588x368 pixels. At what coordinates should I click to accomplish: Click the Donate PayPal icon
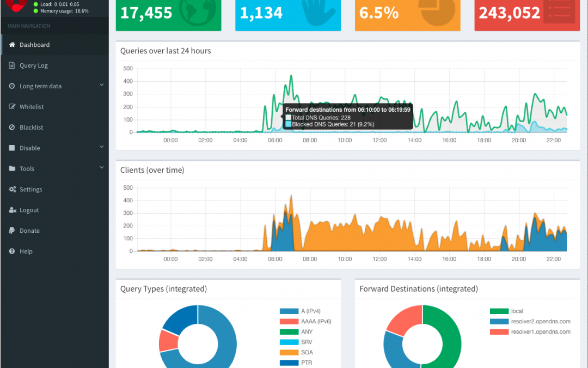point(12,231)
